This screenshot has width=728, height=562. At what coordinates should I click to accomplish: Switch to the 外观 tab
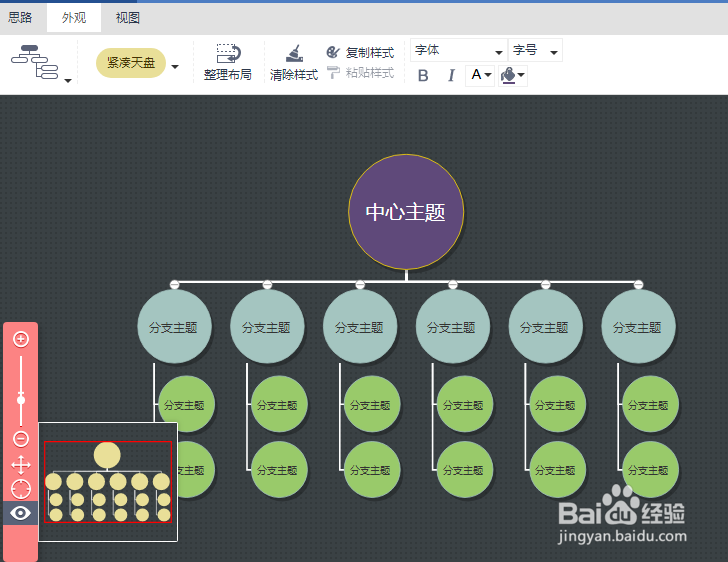[74, 18]
